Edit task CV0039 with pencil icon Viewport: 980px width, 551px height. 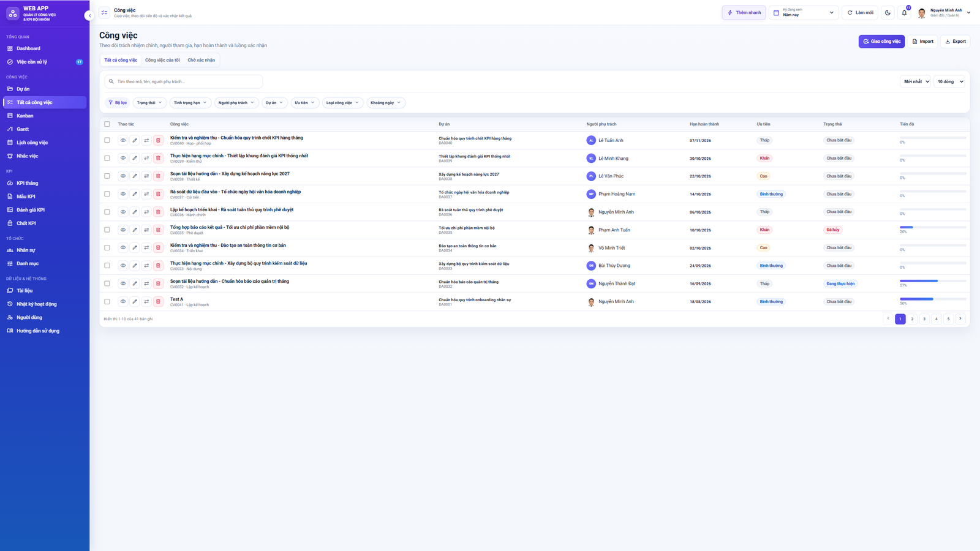click(135, 158)
